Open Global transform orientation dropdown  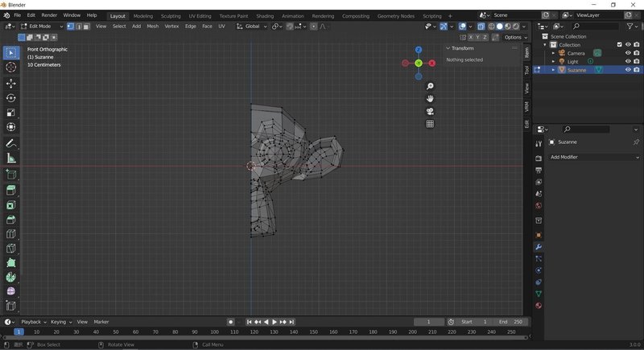coord(252,27)
